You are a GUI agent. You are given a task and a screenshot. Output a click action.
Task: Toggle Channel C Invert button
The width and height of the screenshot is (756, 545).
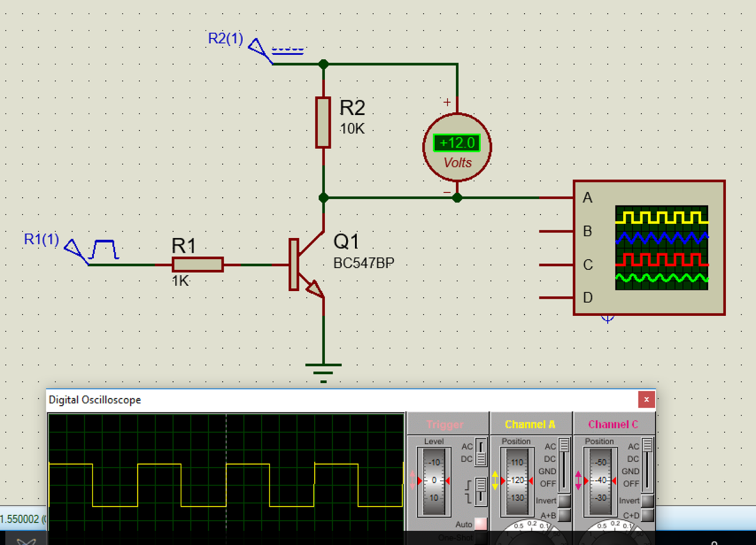coord(648,501)
